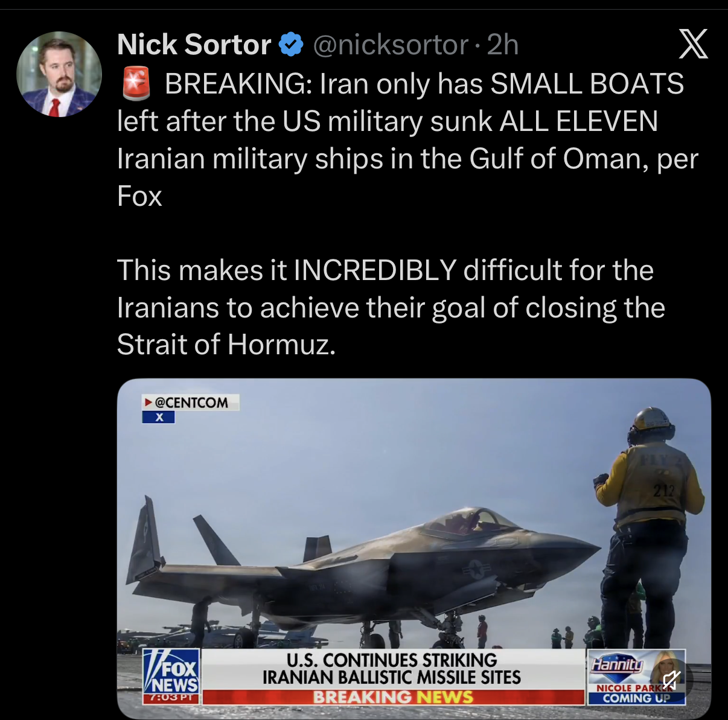Open Nick Sortor's profile avatar photo

59,74
